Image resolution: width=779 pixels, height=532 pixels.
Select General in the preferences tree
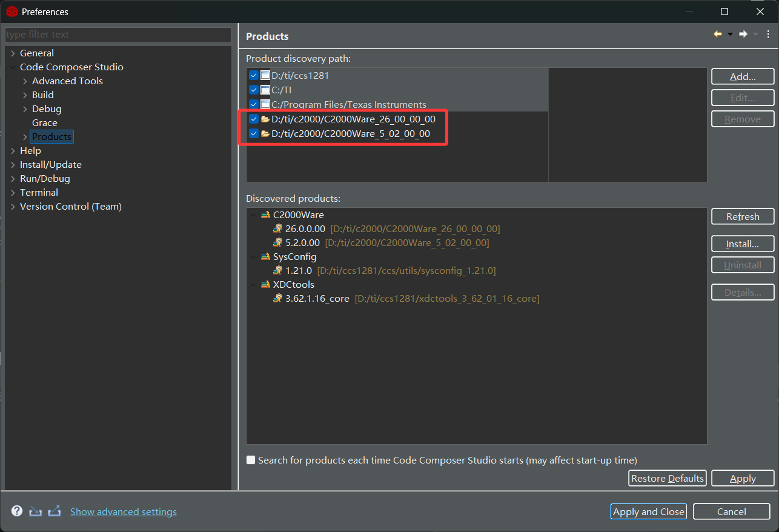pyautogui.click(x=37, y=53)
